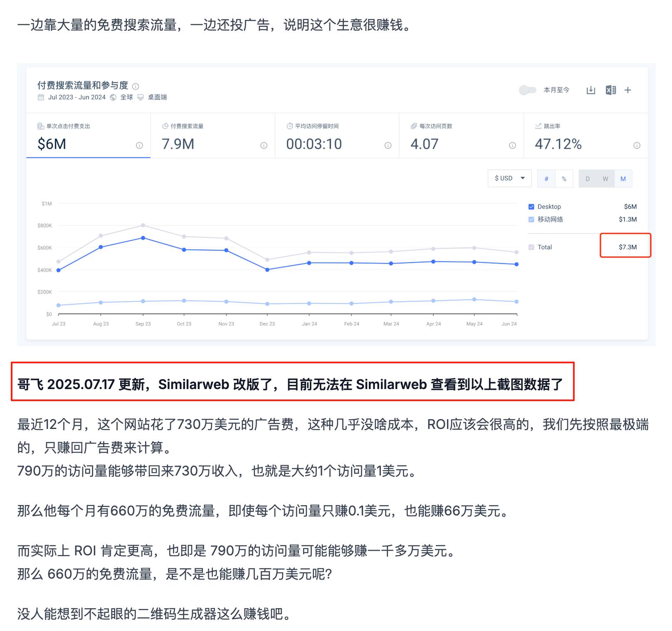
Task: Click the $1.3M 移动网络 value in legend
Action: pyautogui.click(x=628, y=219)
